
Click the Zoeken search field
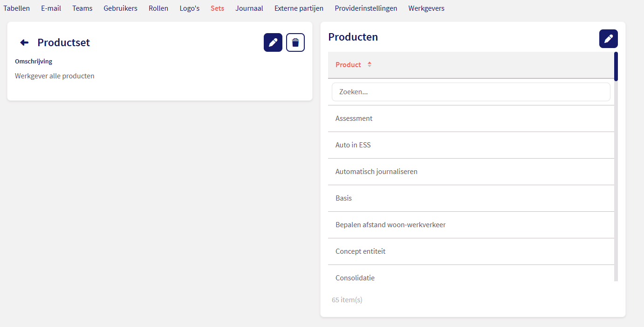pyautogui.click(x=471, y=92)
